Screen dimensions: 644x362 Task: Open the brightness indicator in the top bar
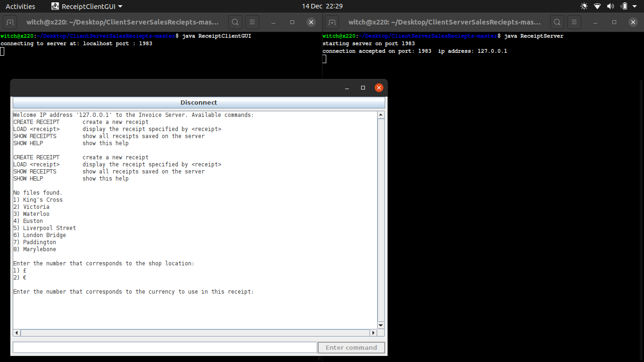click(584, 6)
